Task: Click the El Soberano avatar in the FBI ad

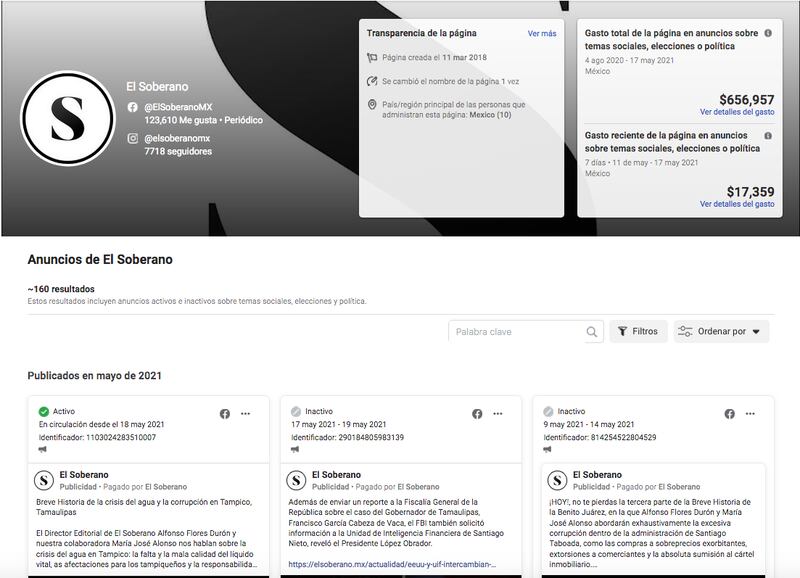Action: (296, 480)
